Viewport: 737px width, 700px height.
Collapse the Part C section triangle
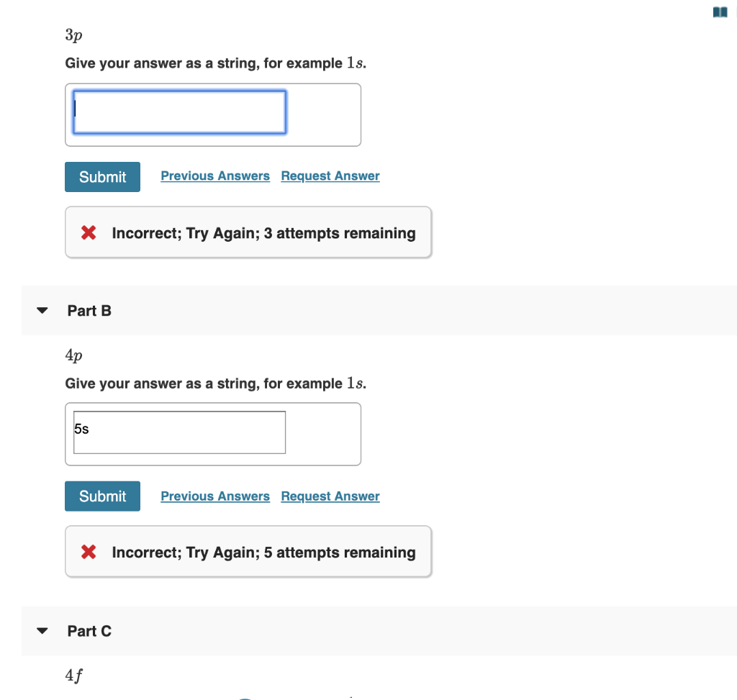click(42, 630)
